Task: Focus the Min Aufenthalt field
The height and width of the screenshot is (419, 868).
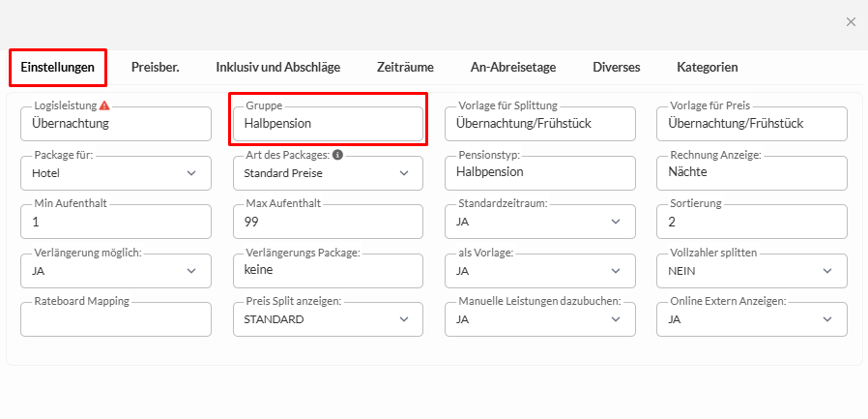Action: click(115, 222)
